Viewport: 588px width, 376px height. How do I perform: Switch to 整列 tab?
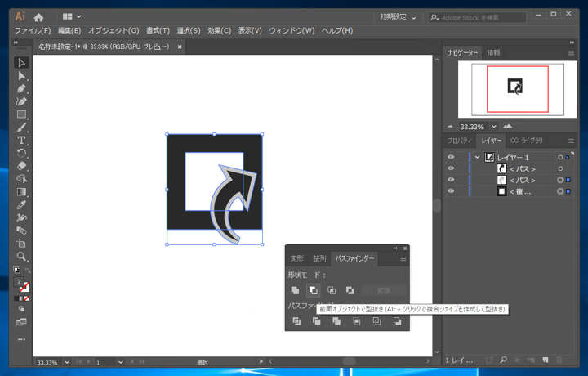click(x=319, y=258)
